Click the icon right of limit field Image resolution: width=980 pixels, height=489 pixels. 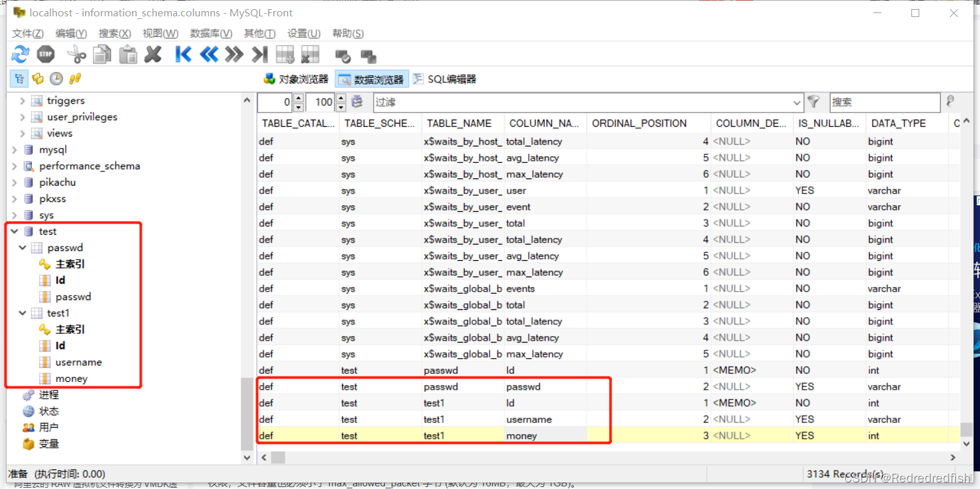357,102
